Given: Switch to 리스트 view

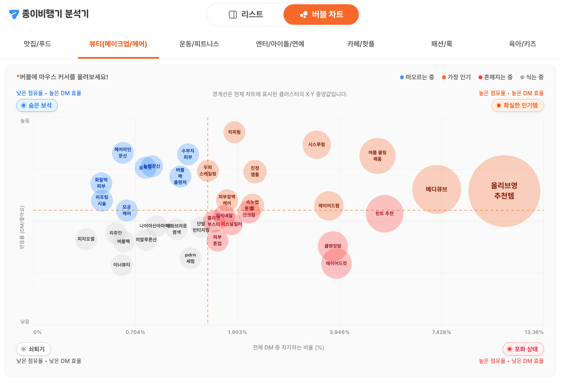Looking at the screenshot, I should pyautogui.click(x=246, y=15).
